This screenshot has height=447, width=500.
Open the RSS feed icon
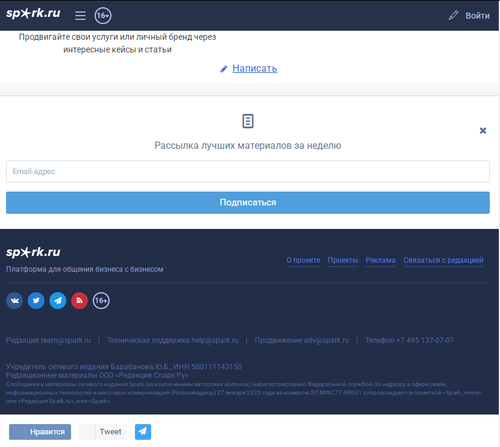click(x=79, y=301)
